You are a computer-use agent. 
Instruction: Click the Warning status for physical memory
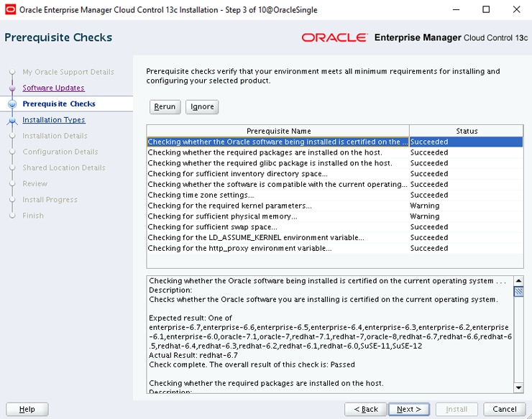point(425,216)
